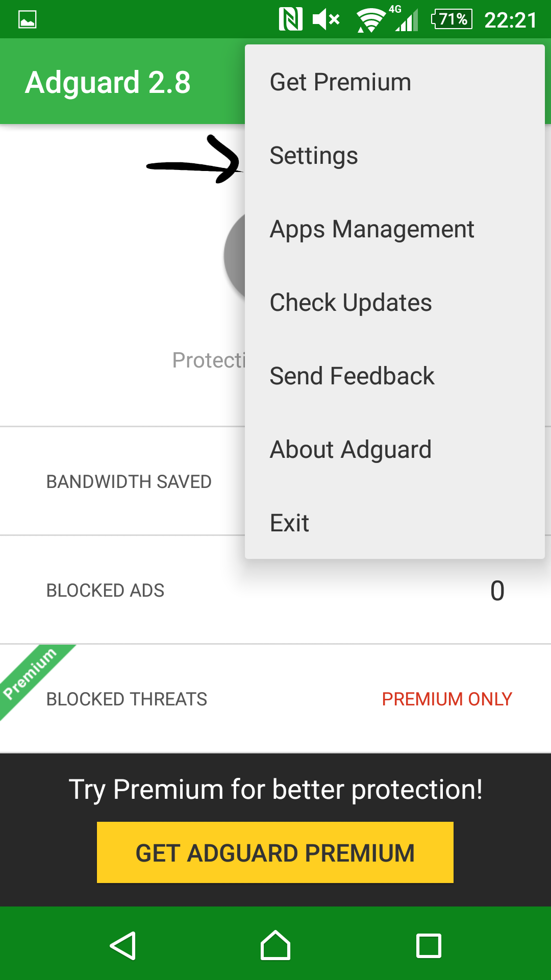Select Send Feedback menu item
Viewport: 551px width, 980px height.
(x=395, y=376)
